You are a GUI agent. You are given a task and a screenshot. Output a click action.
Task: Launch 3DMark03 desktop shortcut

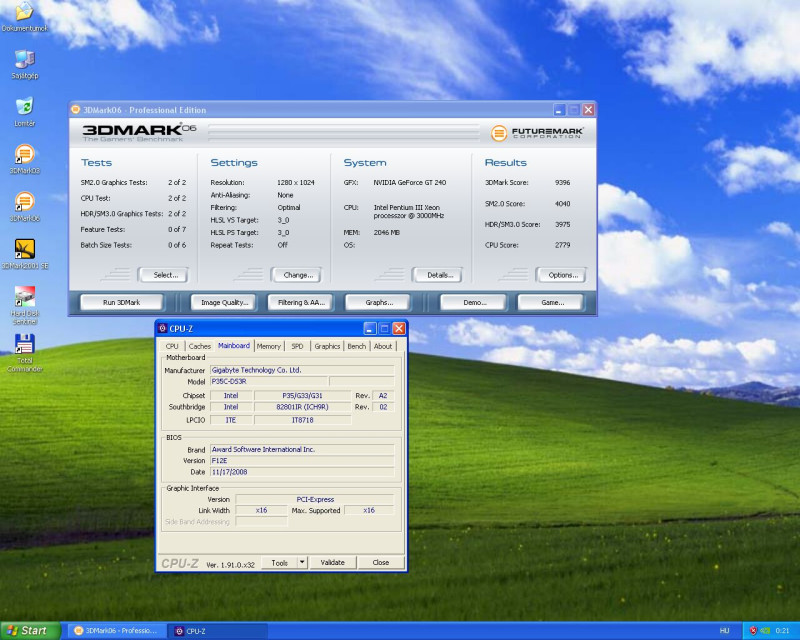click(x=24, y=159)
